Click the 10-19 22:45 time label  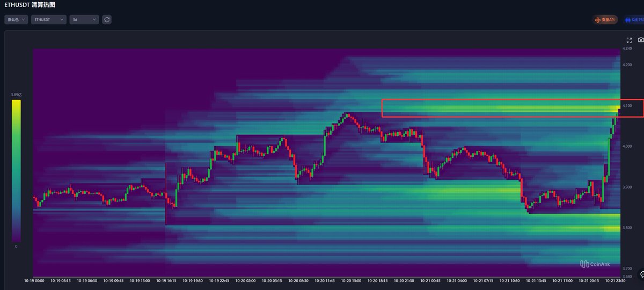219,280
